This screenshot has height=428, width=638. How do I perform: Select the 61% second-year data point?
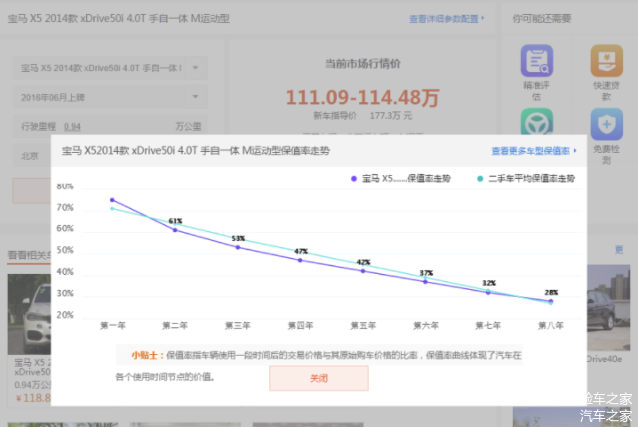(175, 230)
